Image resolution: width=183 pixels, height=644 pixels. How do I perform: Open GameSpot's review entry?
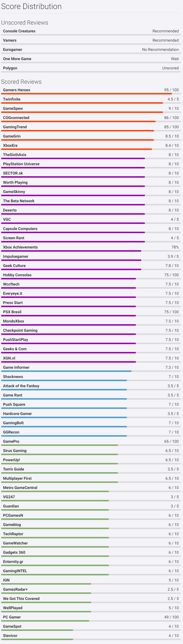point(12,626)
